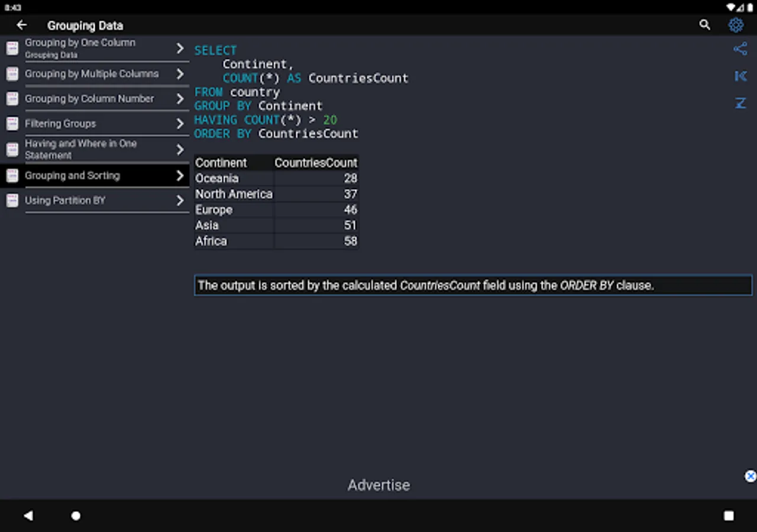Tap the back arrow in the header
Viewport: 757px width, 532px height.
tap(22, 25)
